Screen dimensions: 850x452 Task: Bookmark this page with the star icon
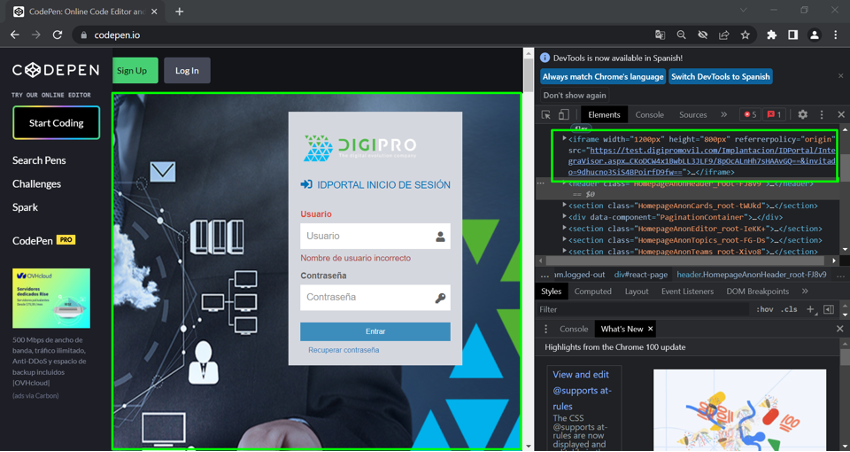[x=745, y=35]
